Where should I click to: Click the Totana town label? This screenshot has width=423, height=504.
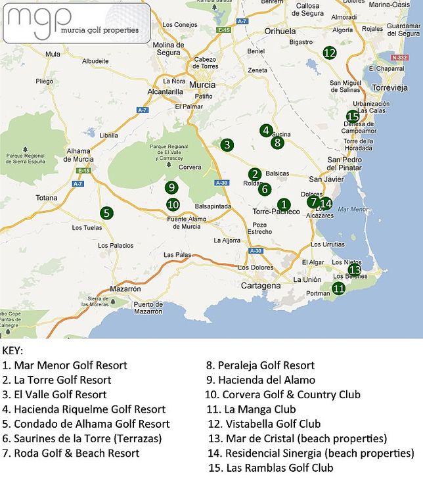click(47, 198)
